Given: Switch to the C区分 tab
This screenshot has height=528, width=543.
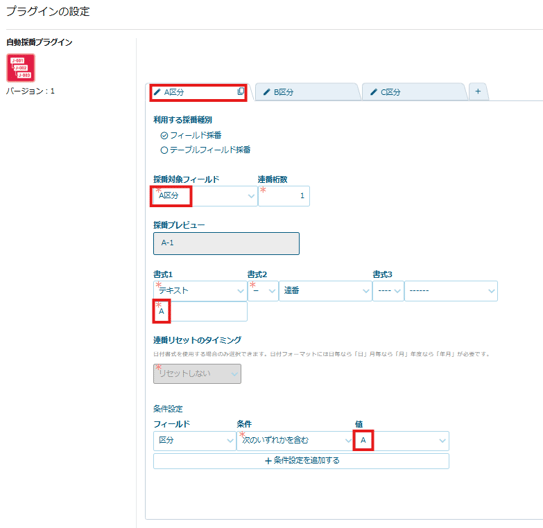Looking at the screenshot, I should [x=415, y=92].
